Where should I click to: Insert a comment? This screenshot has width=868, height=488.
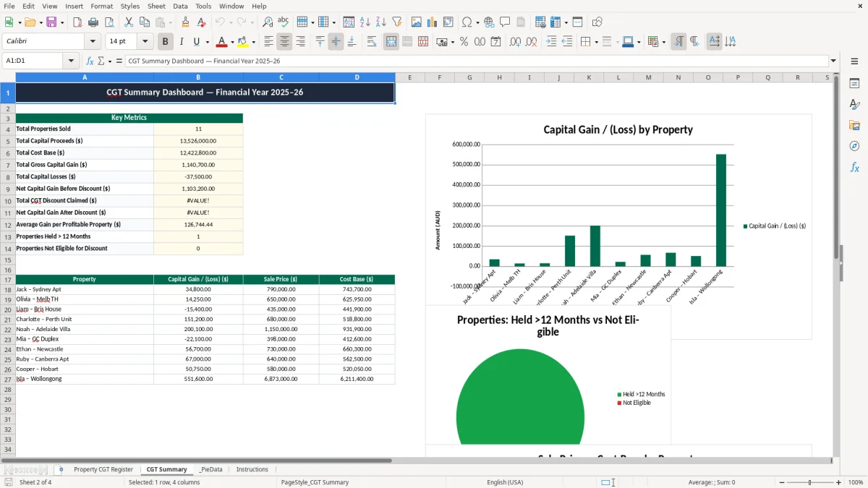click(505, 22)
